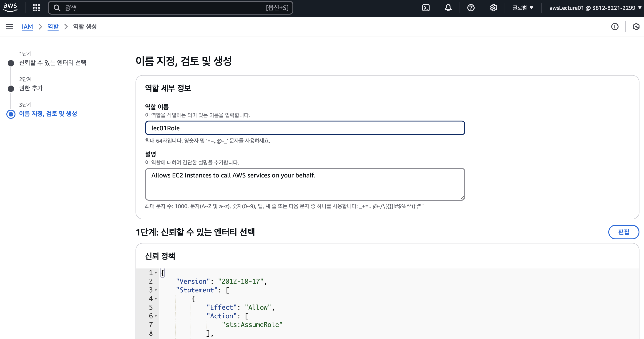Open the CloudShell terminal icon
The width and height of the screenshot is (644, 339).
(426, 8)
